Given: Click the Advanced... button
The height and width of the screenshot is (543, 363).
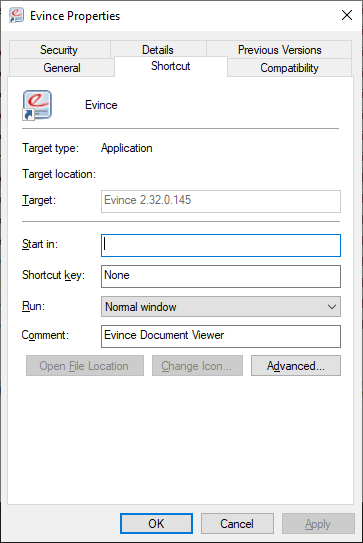Looking at the screenshot, I should tap(296, 366).
